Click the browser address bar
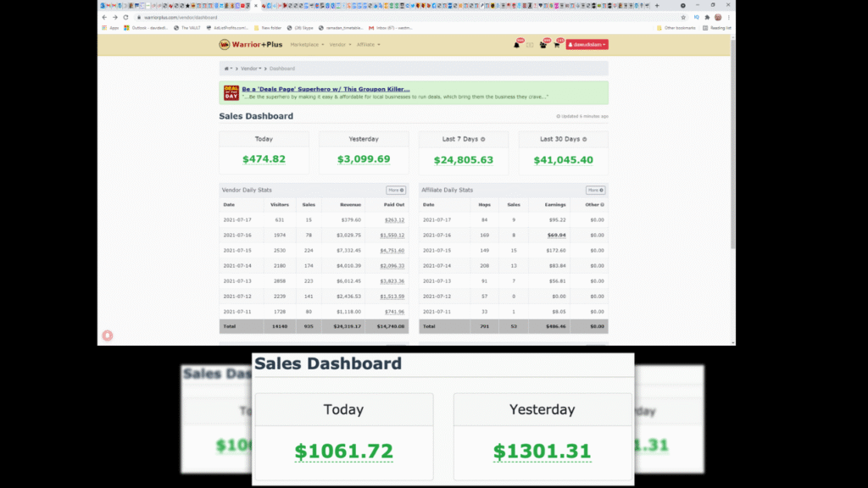Image resolution: width=868 pixels, height=488 pixels. [x=381, y=17]
